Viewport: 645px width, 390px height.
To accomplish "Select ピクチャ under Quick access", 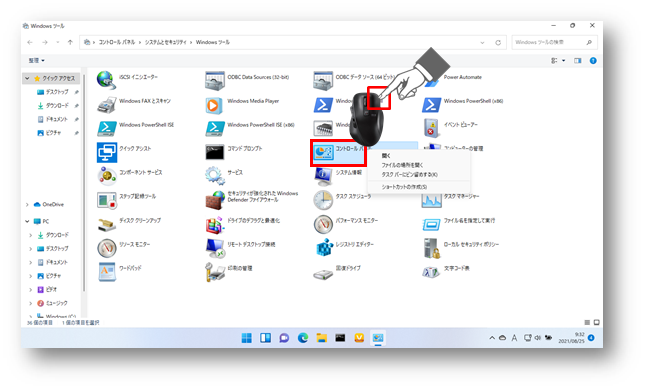I will click(53, 133).
